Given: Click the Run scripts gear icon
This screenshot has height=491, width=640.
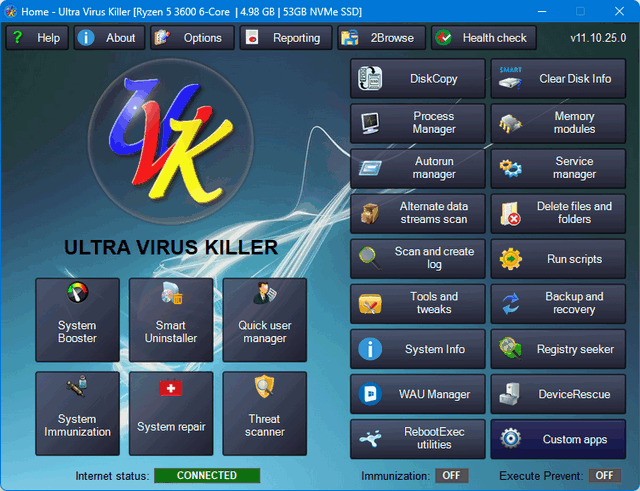Looking at the screenshot, I should click(511, 259).
